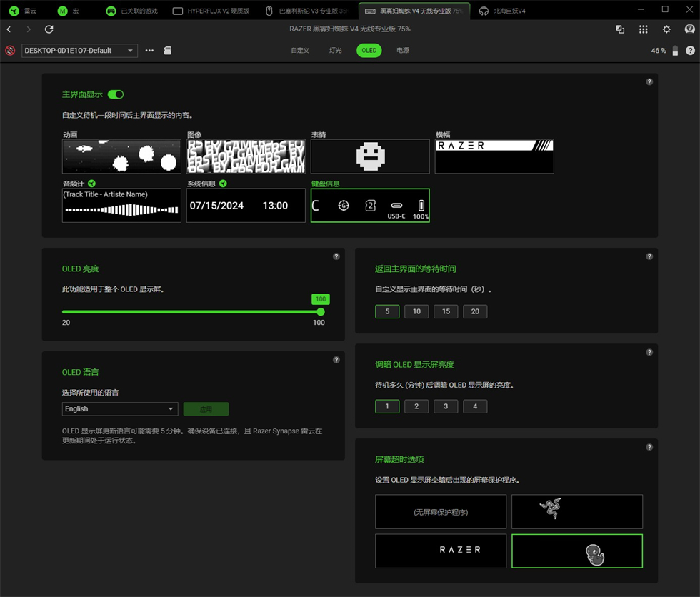The width and height of the screenshot is (700, 597).
Task: Open the help icon next to battery
Action: tap(690, 51)
